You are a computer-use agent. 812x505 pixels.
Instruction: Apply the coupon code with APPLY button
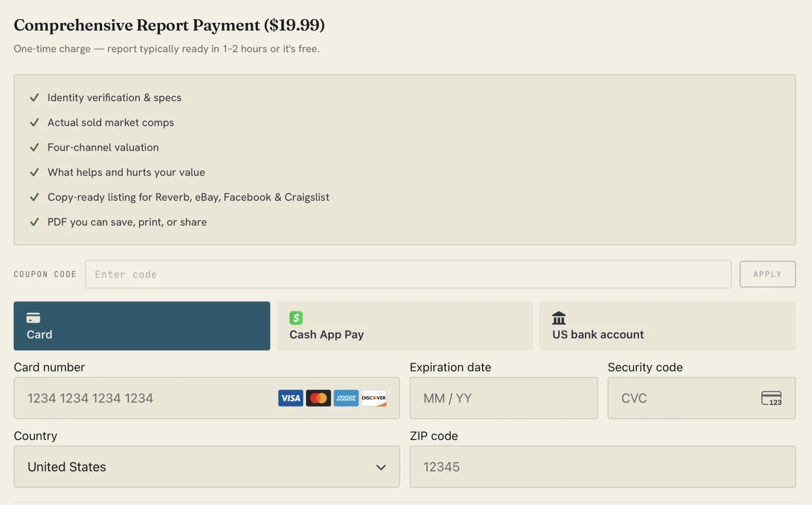coord(767,274)
